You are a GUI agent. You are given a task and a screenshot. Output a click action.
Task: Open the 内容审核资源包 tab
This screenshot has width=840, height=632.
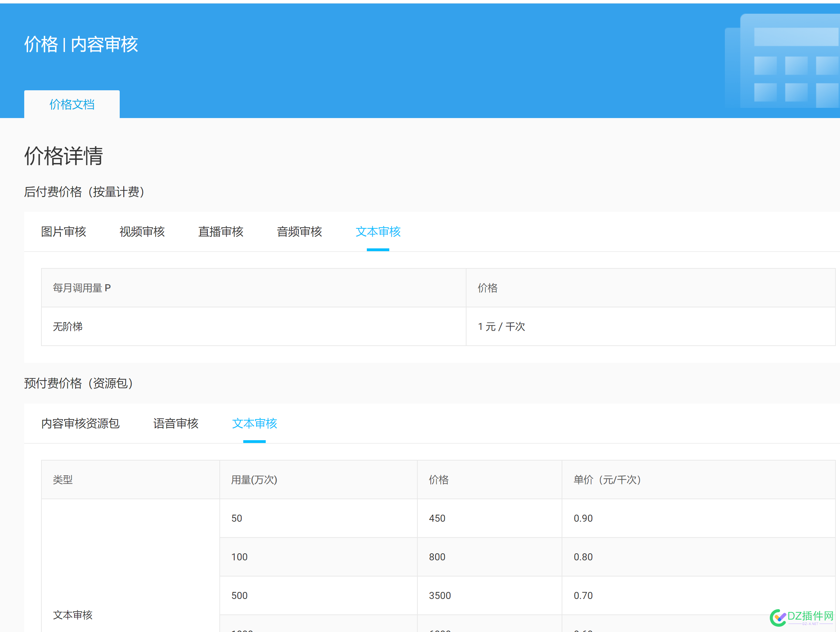(x=80, y=424)
